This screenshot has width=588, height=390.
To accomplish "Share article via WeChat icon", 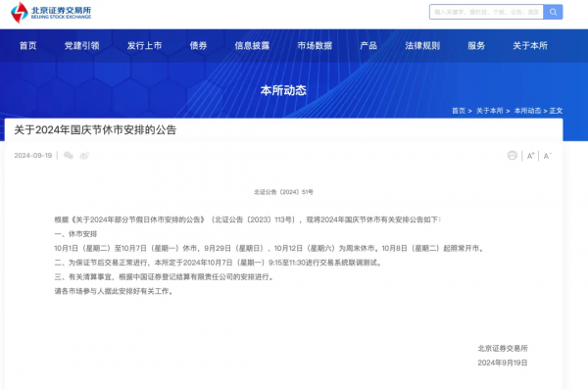I will [x=69, y=155].
